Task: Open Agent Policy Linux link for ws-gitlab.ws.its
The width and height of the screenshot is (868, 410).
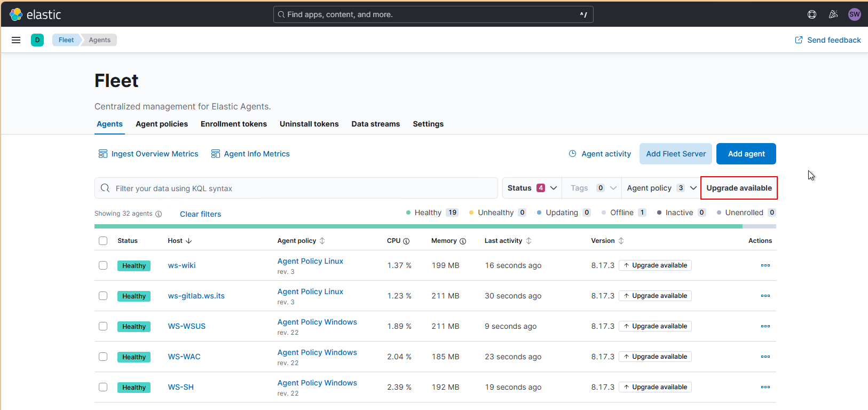Action: tap(310, 291)
